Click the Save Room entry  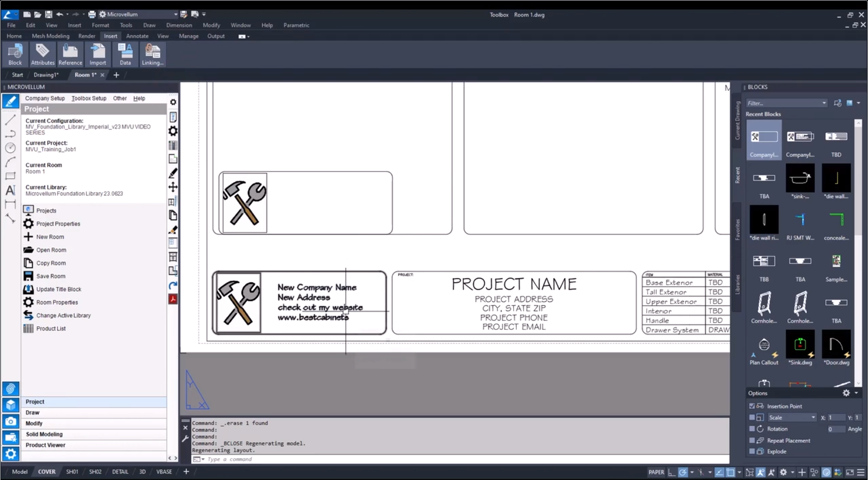coord(51,276)
